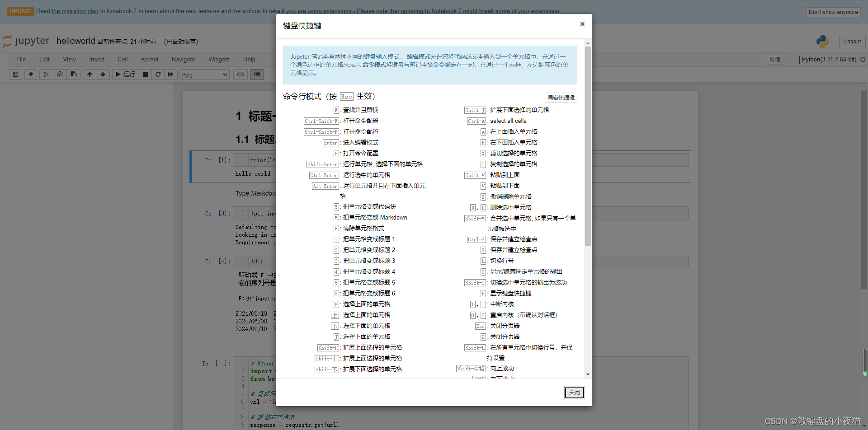The image size is (868, 430).
Task: Open the Cell menu
Action: click(x=123, y=59)
